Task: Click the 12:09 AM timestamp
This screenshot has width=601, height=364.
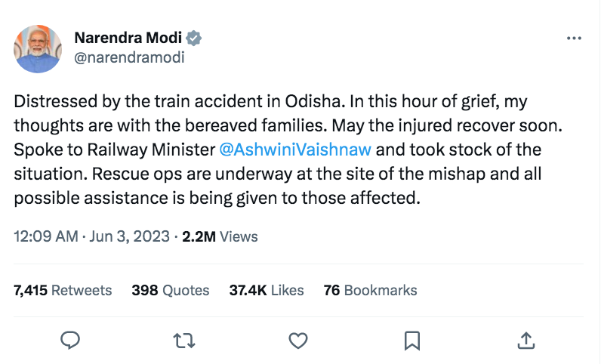Action: coord(45,236)
